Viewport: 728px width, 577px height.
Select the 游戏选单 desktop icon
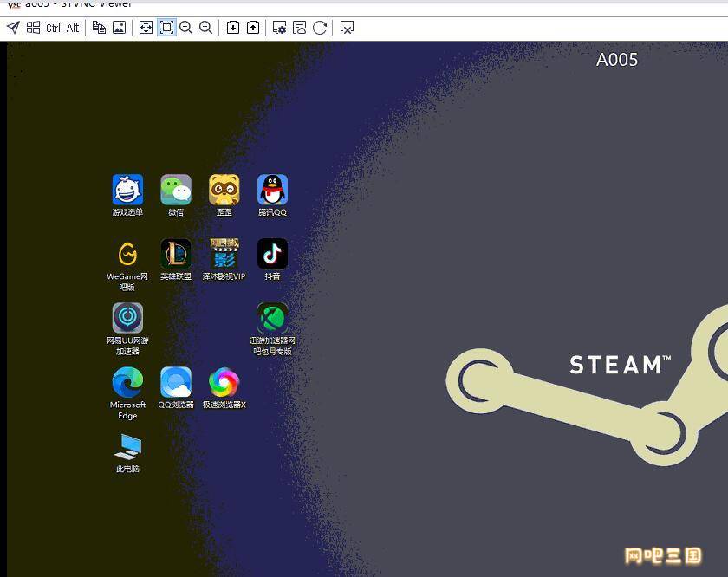tap(127, 196)
